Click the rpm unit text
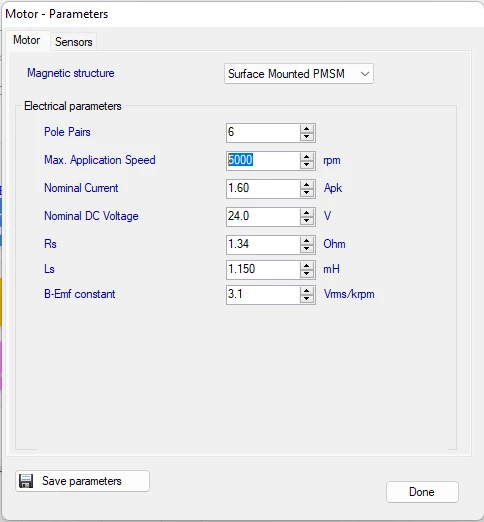The image size is (484, 522). click(332, 161)
